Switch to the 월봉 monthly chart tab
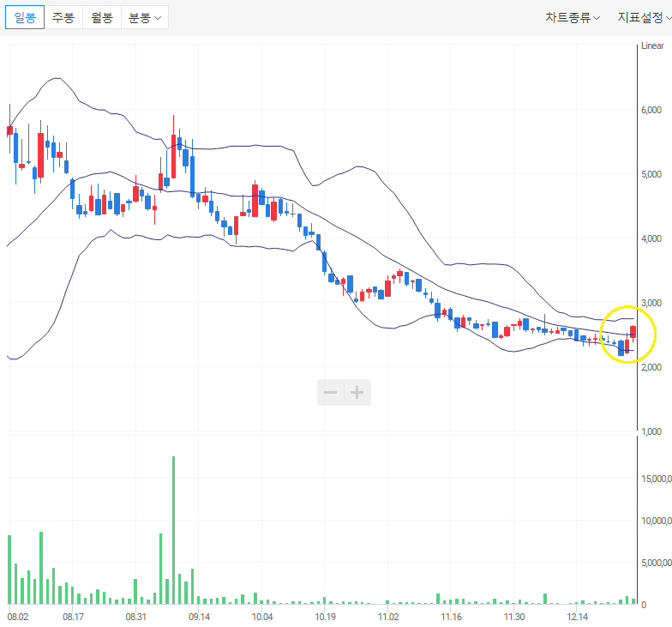Screen dimensions: 672x627 pos(102,17)
